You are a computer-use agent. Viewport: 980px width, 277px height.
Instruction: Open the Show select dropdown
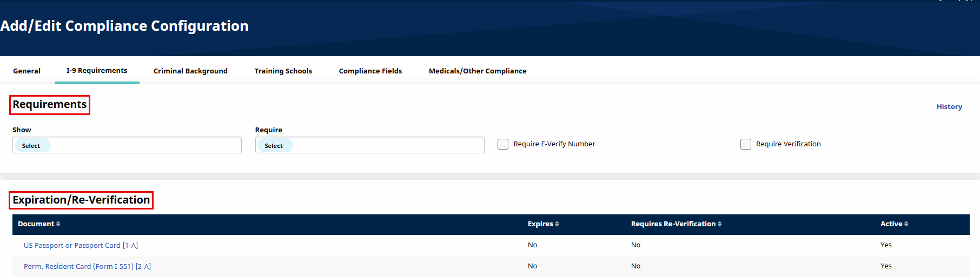(x=127, y=145)
